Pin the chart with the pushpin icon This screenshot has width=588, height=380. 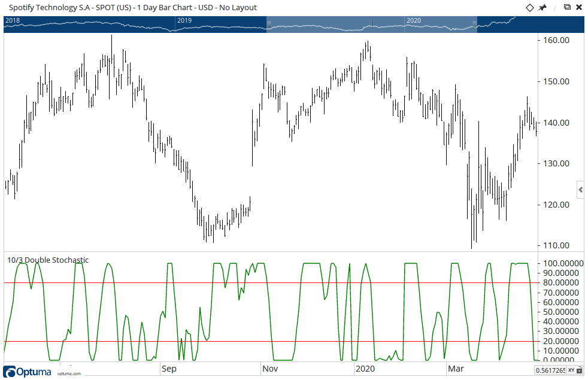542,8
